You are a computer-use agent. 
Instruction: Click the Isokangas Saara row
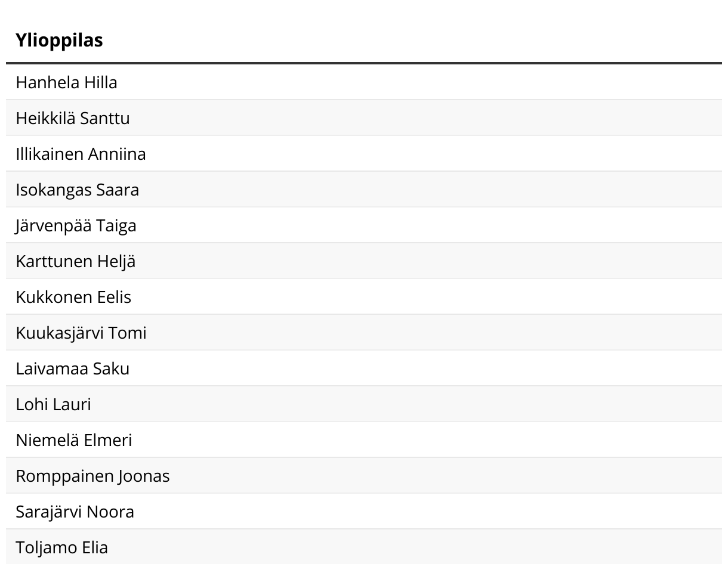coord(77,190)
